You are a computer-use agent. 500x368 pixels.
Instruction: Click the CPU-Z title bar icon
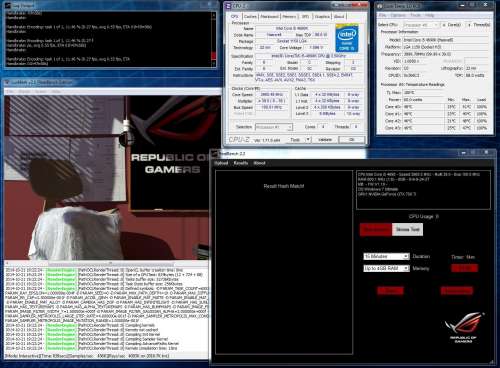(x=228, y=6)
